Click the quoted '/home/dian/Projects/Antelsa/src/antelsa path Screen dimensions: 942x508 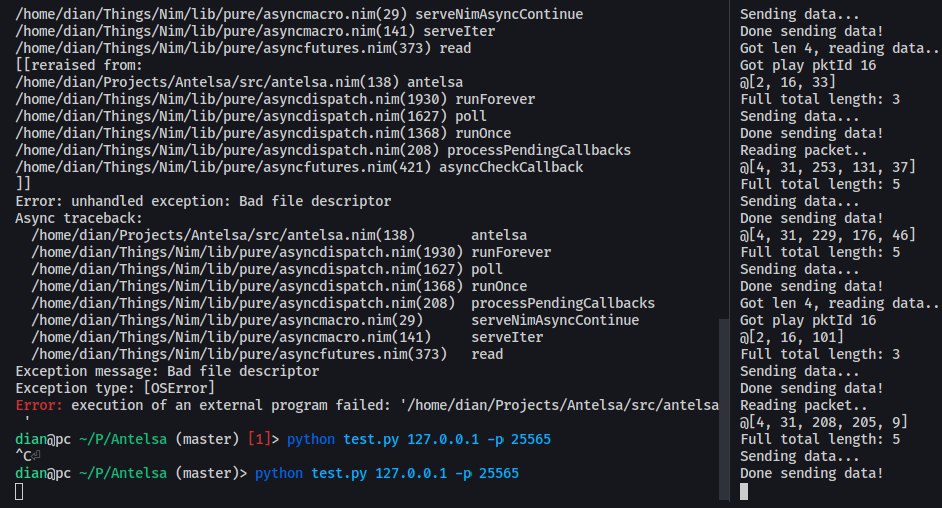coord(559,405)
